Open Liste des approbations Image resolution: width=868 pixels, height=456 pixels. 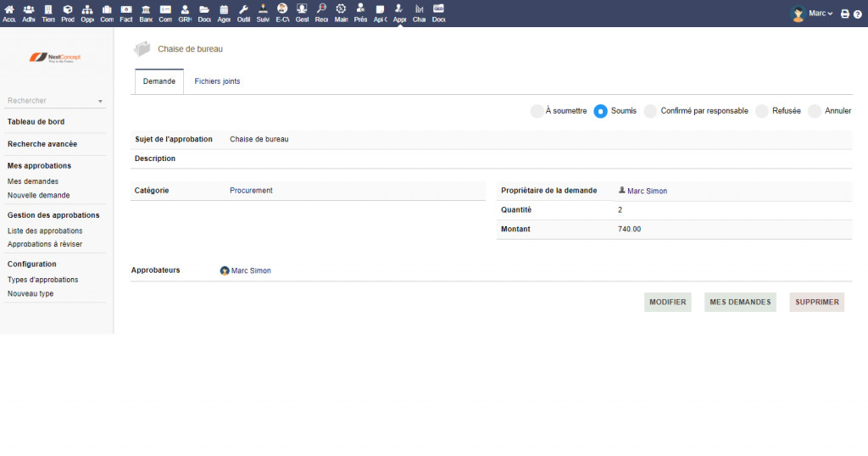(45, 231)
